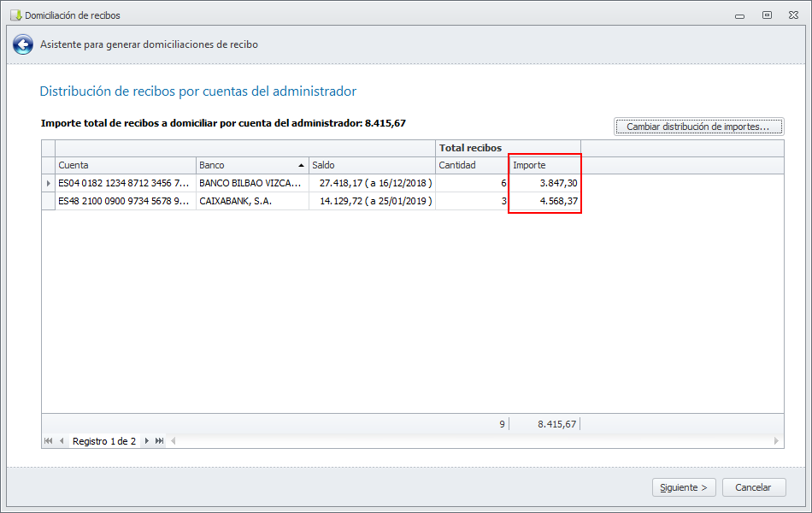Click the Cancelar button

754,487
